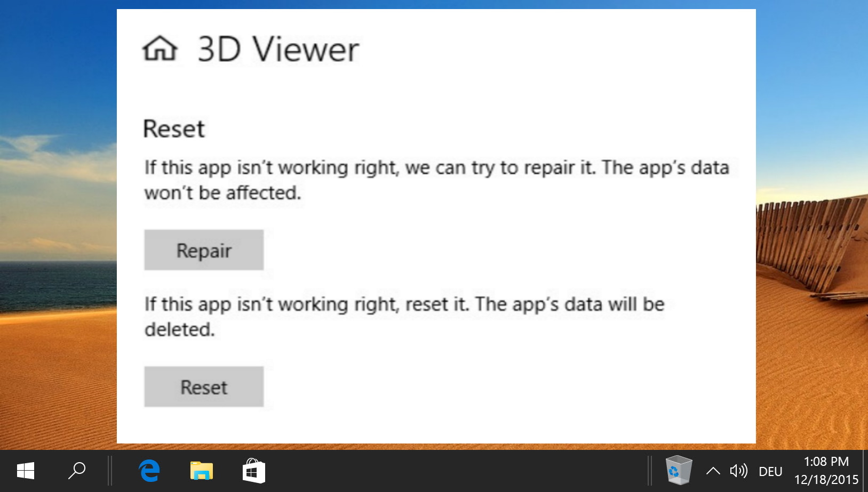Expand hidden system tray icons chevron
Viewport: 868px width, 492px height.
coord(713,471)
